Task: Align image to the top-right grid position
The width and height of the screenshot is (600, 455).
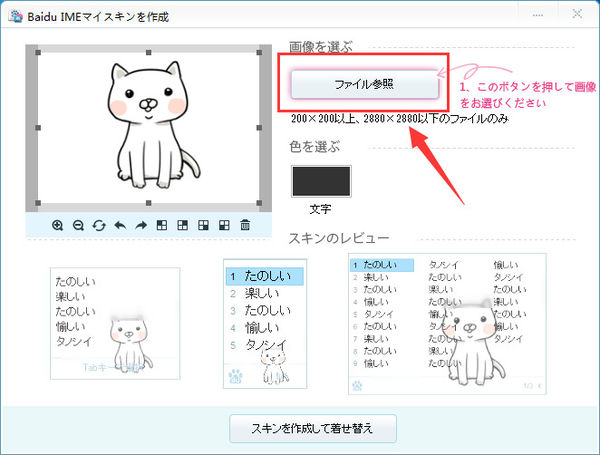Action: coord(183,225)
